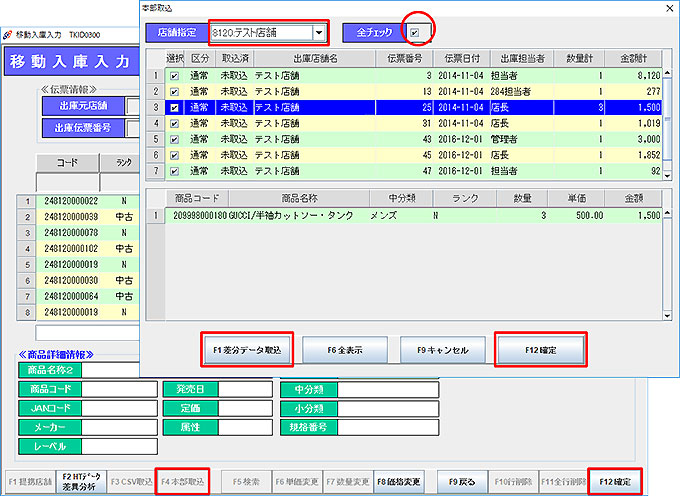
Task: Click the 出庫元店舗 label button
Action: 83,106
